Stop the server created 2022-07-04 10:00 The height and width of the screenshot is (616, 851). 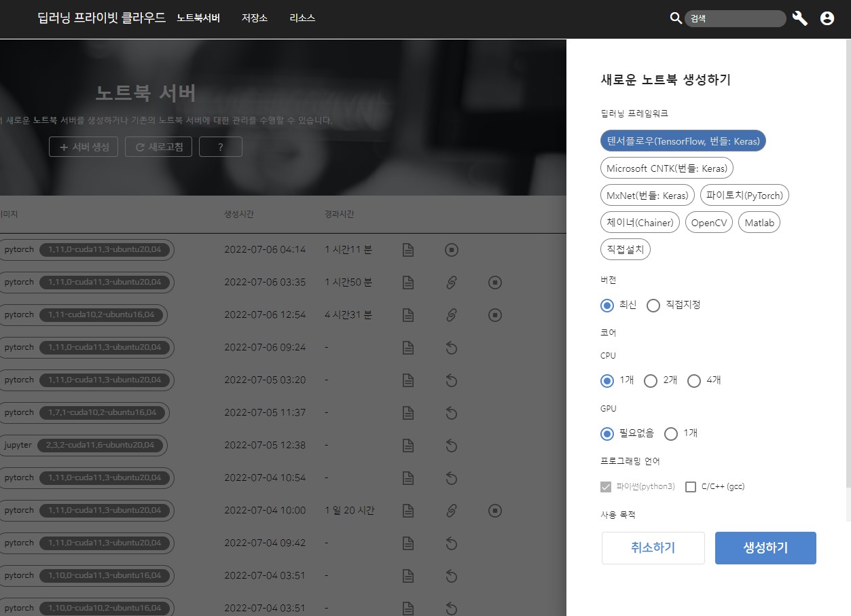coord(495,510)
